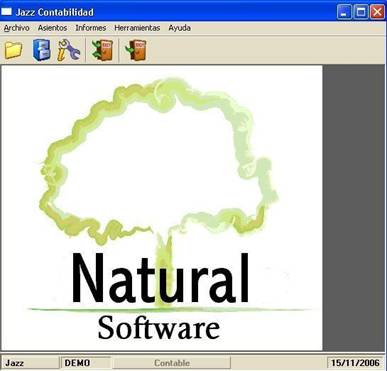Open the Herramientas menu
This screenshot has width=387, height=371.
click(137, 28)
